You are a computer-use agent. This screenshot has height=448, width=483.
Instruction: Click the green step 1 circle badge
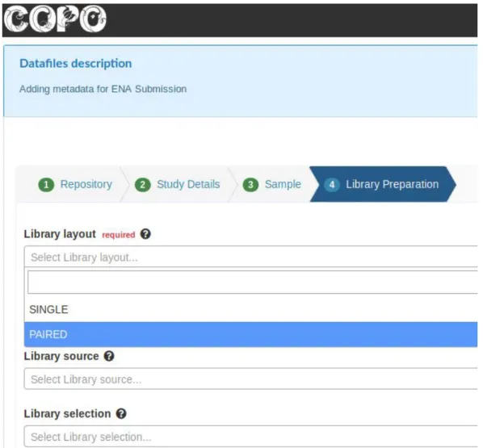click(46, 184)
